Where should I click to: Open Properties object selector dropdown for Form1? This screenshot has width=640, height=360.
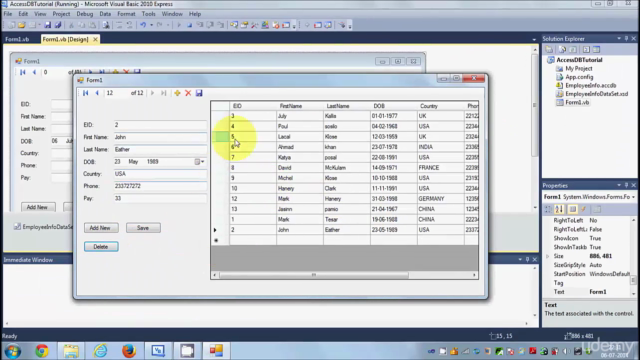tap(633, 197)
